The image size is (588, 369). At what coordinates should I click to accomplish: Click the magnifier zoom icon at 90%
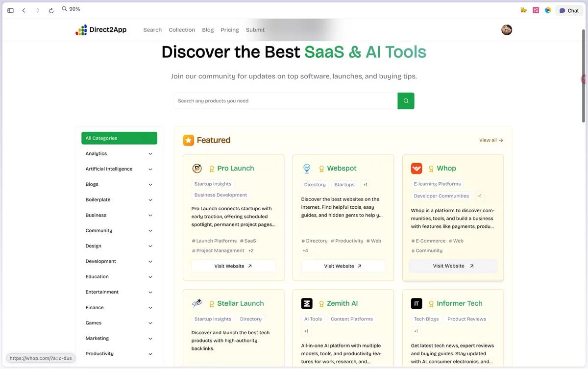click(x=64, y=9)
